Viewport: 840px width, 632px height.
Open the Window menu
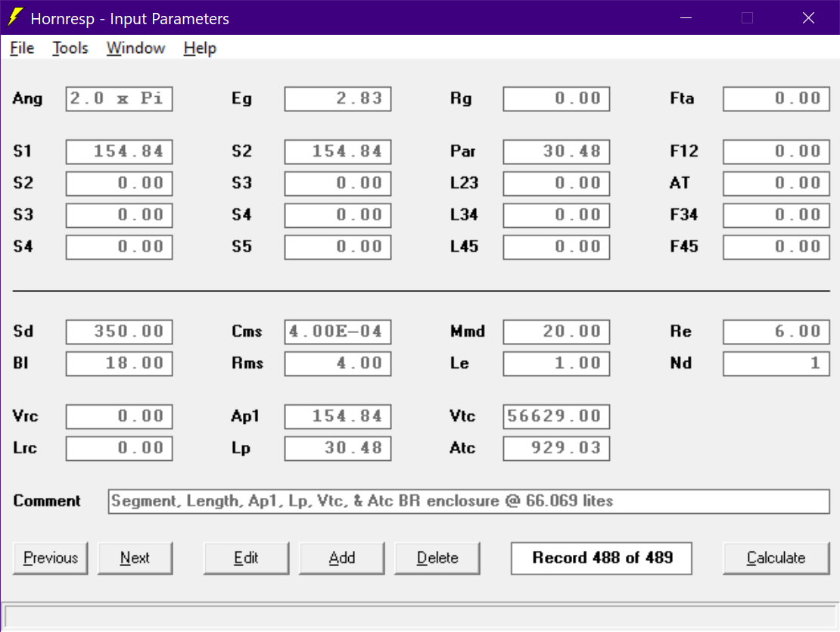[x=135, y=48]
